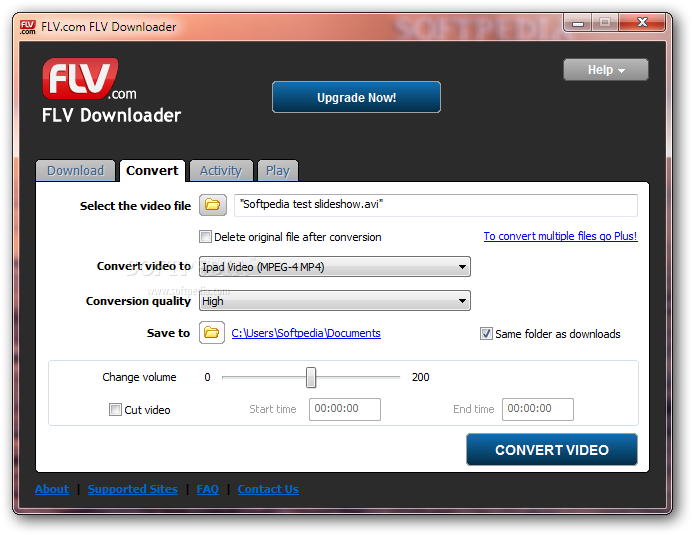Click the Save to folder icon

(212, 333)
